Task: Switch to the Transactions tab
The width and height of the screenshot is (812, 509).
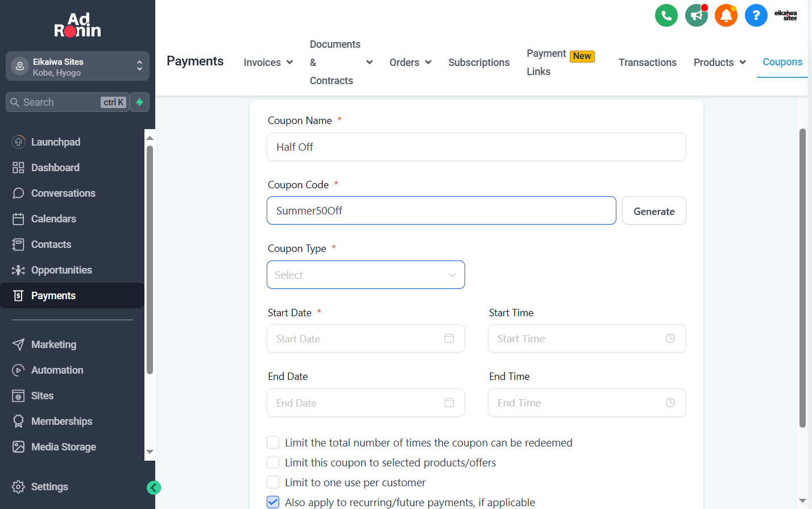Action: (647, 63)
